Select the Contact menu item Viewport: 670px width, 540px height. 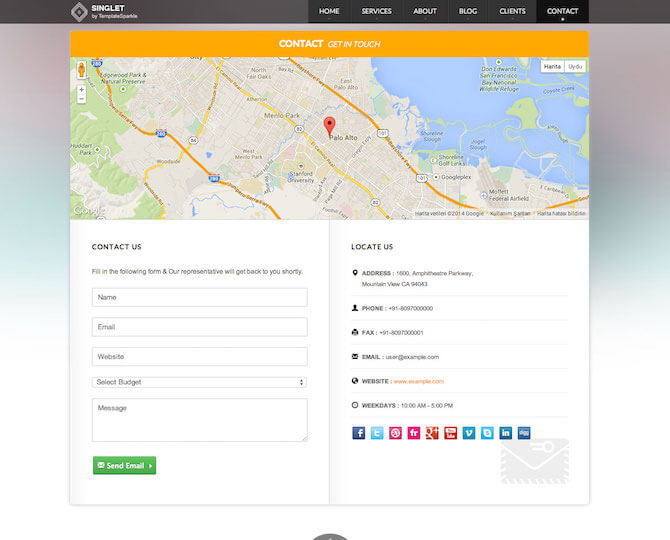click(x=562, y=12)
